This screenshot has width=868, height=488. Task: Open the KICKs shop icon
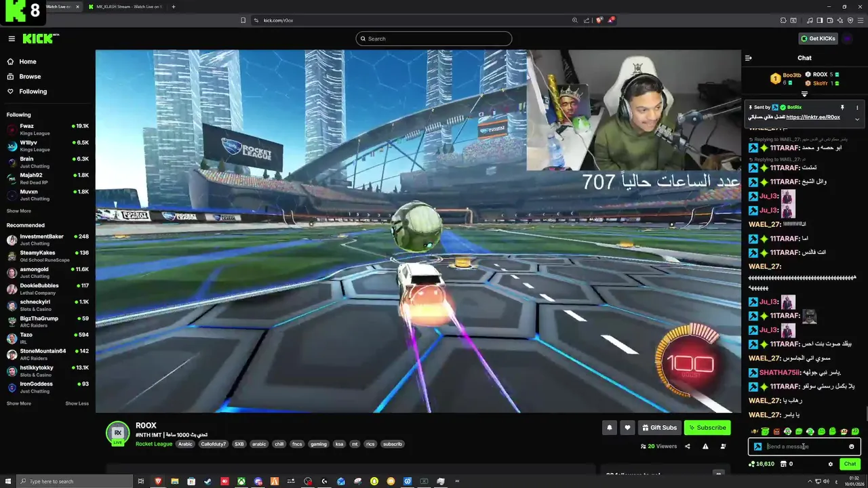click(783, 464)
